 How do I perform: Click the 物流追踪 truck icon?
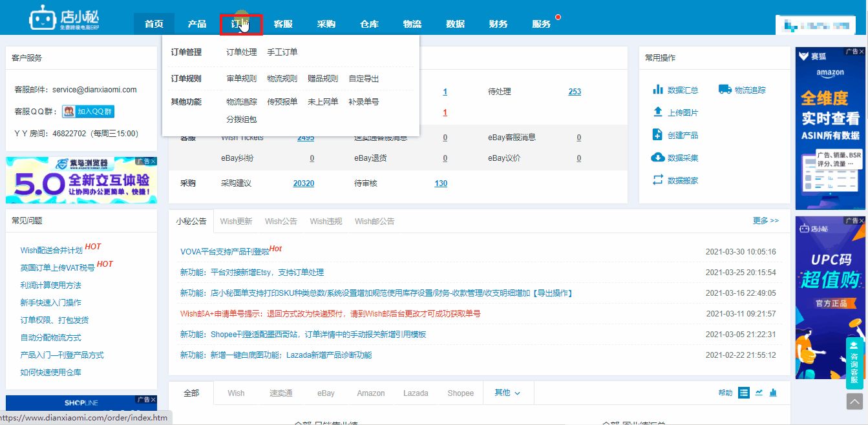point(725,90)
